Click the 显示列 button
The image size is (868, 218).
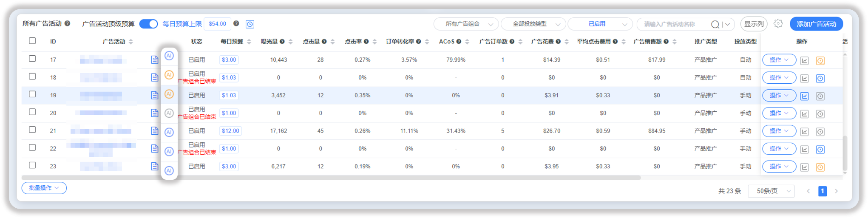(x=754, y=24)
